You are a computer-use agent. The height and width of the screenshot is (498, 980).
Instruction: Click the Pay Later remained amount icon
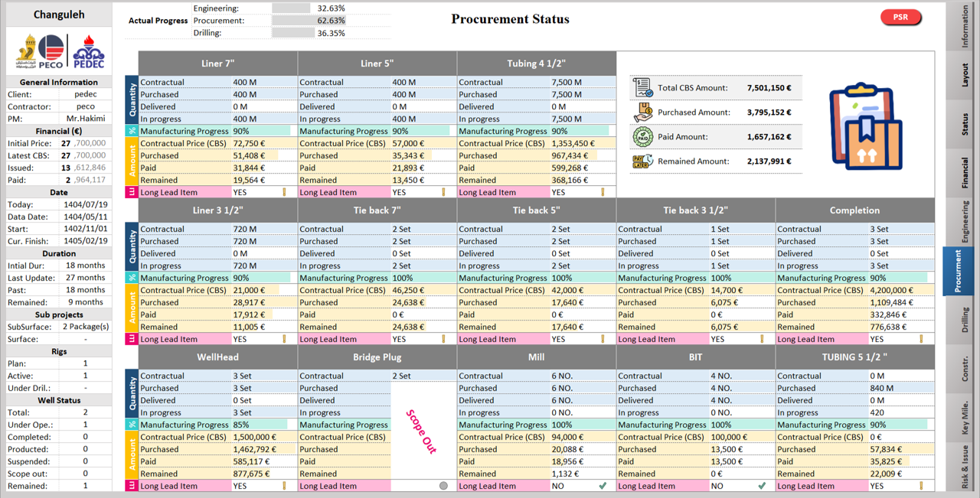tap(642, 161)
